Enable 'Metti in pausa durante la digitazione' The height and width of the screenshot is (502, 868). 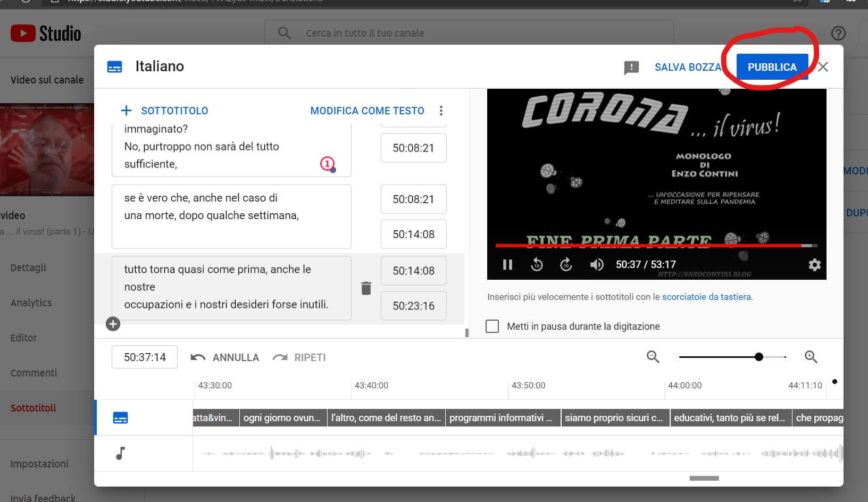tap(493, 326)
